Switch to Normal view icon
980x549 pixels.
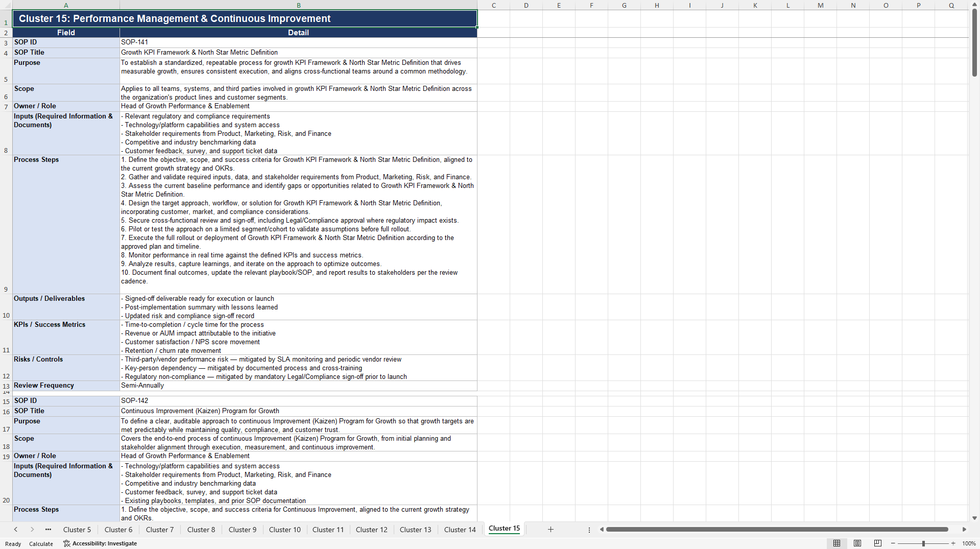[x=836, y=543]
